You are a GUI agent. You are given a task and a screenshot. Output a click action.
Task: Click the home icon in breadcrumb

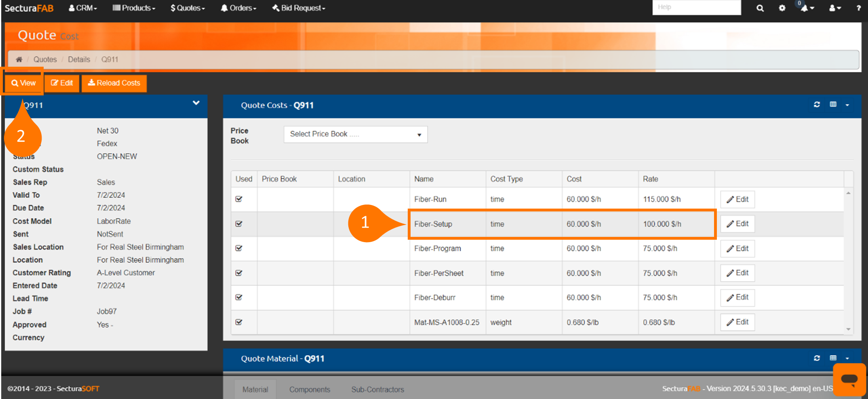click(x=19, y=59)
